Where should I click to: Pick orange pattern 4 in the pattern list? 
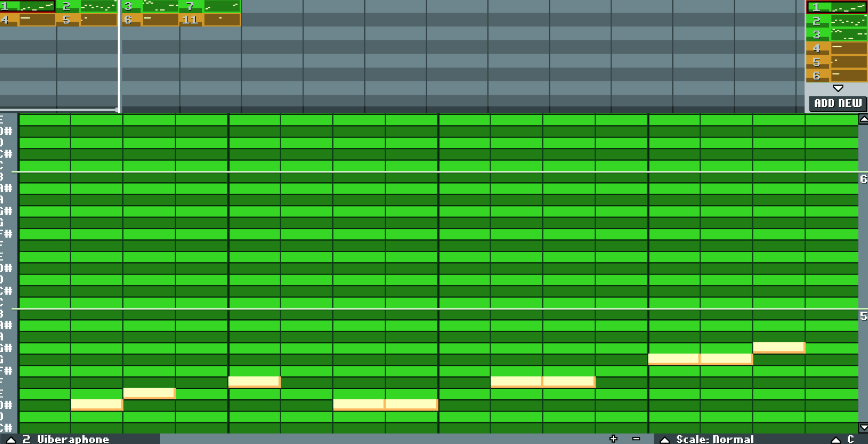point(837,48)
